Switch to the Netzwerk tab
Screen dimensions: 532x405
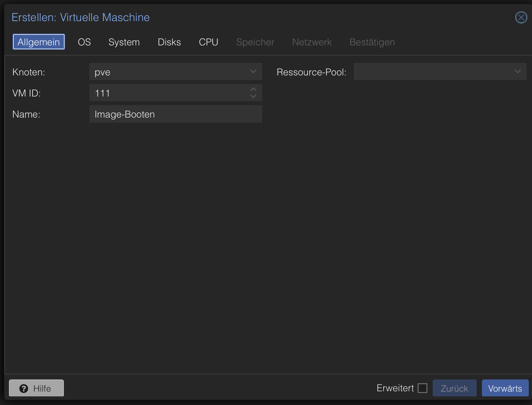click(312, 42)
